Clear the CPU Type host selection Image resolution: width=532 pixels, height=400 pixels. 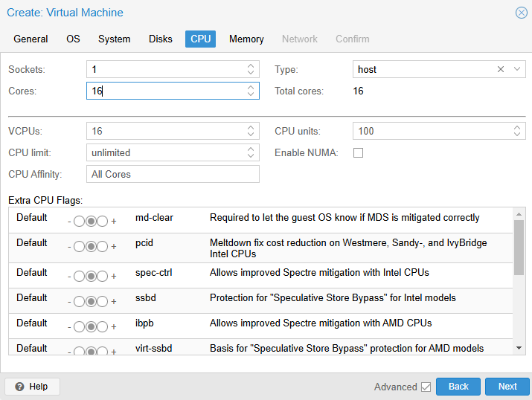(x=501, y=69)
